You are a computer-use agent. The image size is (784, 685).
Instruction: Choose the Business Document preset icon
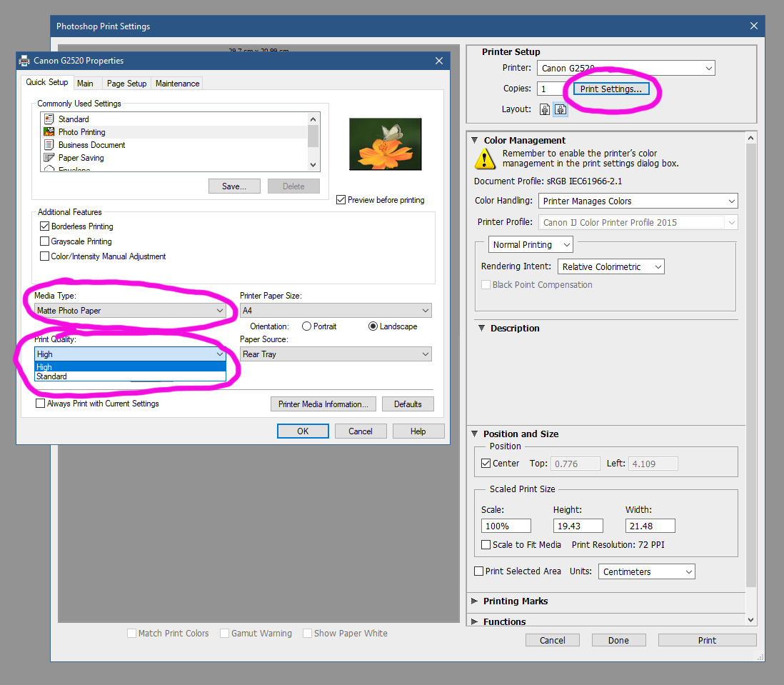pos(49,144)
